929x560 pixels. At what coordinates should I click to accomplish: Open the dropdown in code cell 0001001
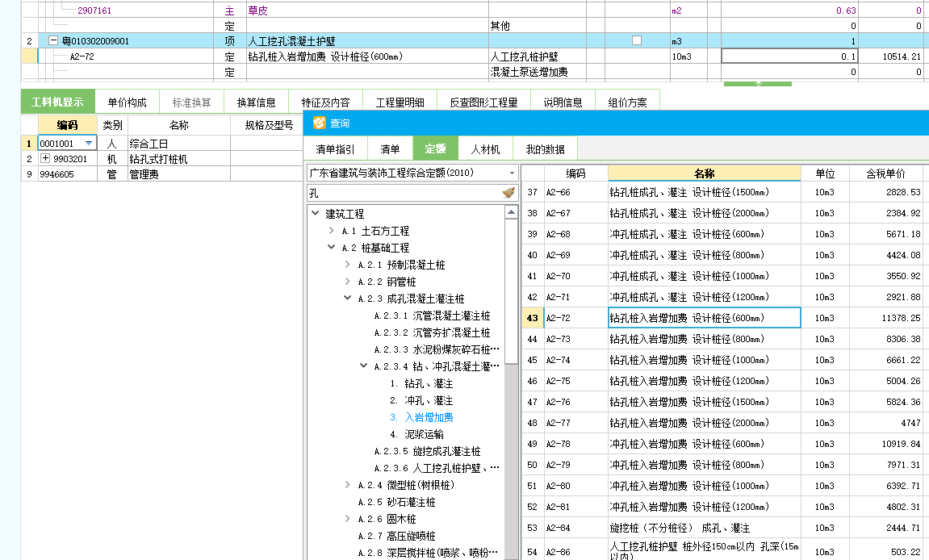pos(88,144)
